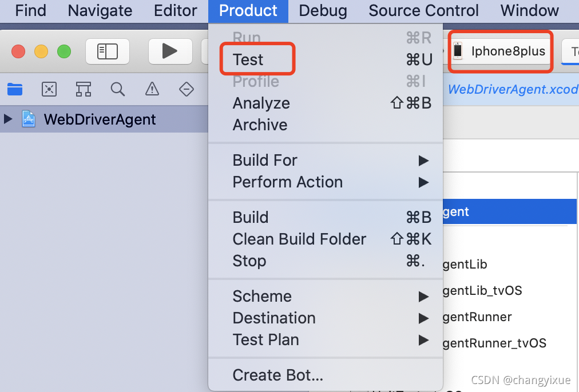
Task: Choose Archive from the Product menu
Action: click(x=326, y=125)
